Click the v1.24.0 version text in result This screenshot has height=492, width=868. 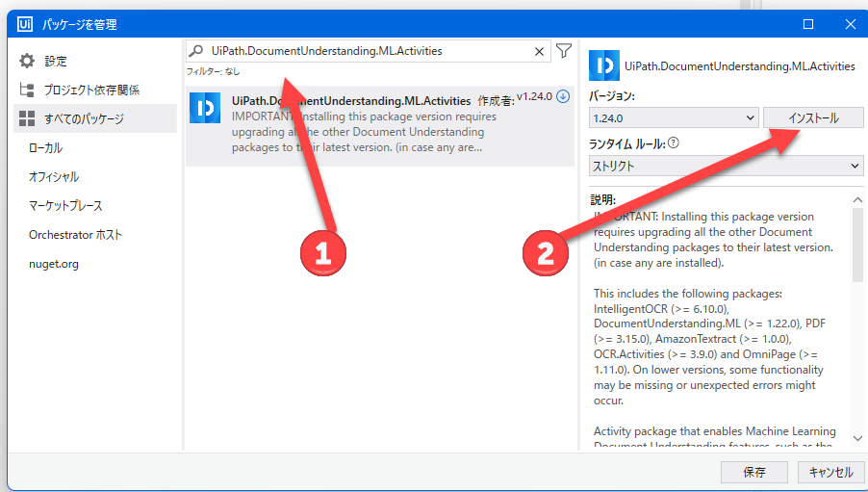534,96
